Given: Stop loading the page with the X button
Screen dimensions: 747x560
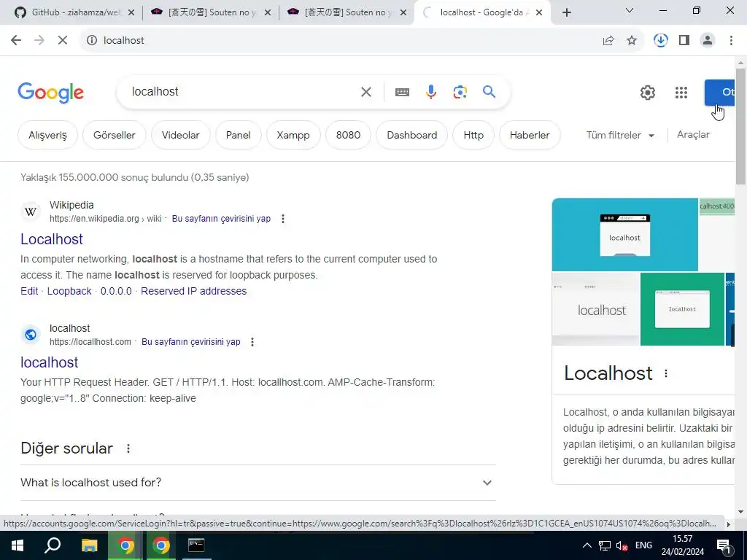Looking at the screenshot, I should 63,41.
